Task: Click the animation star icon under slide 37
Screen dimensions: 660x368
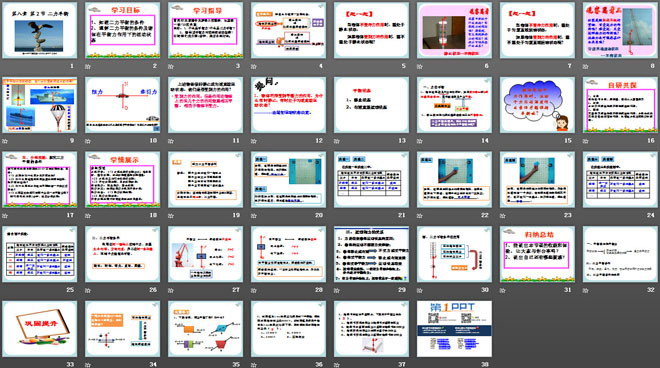Action: click(x=337, y=365)
